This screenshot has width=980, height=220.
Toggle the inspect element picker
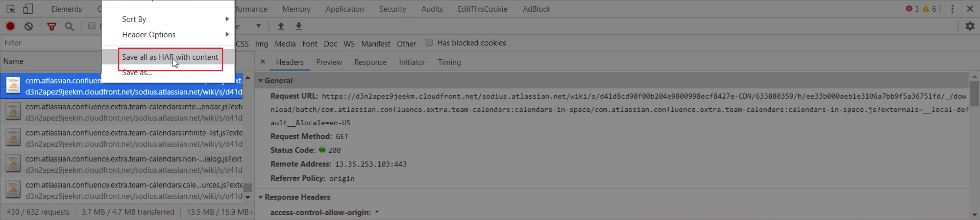[x=10, y=9]
